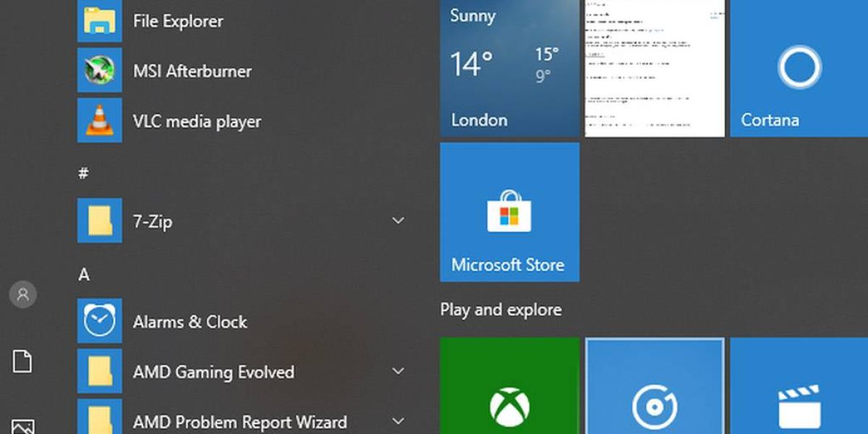Click the VLC media player label
Viewport: 868px width, 434px height.
click(x=197, y=122)
